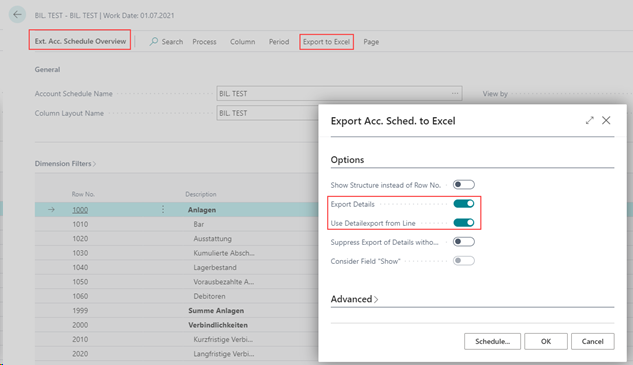Select the Vorausbezahlte A... row

pyautogui.click(x=176, y=281)
